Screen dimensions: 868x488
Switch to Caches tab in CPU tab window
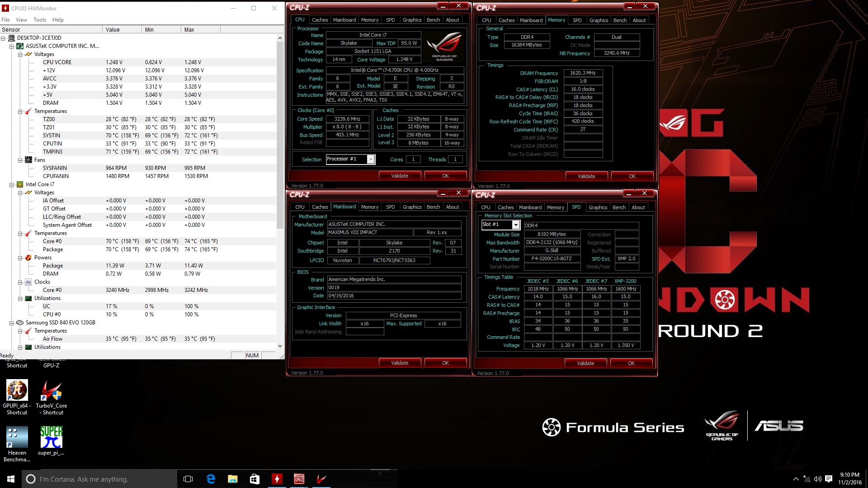pos(320,20)
